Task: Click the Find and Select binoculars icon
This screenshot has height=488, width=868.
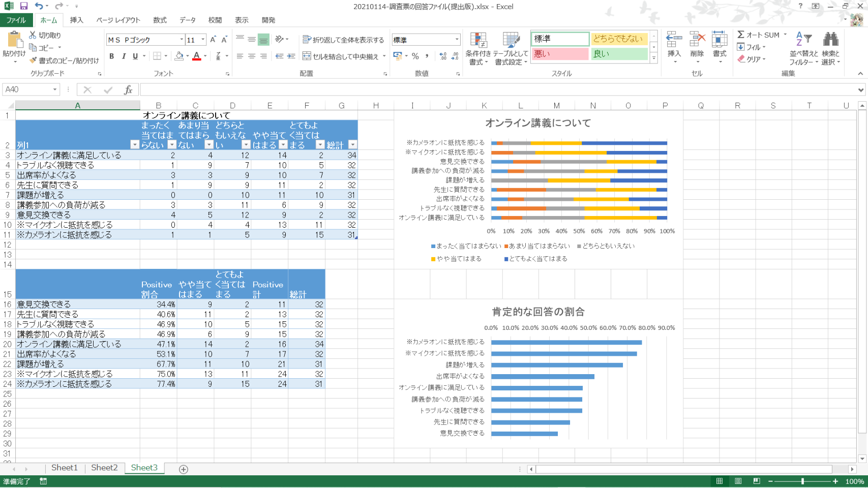Action: pyautogui.click(x=830, y=40)
